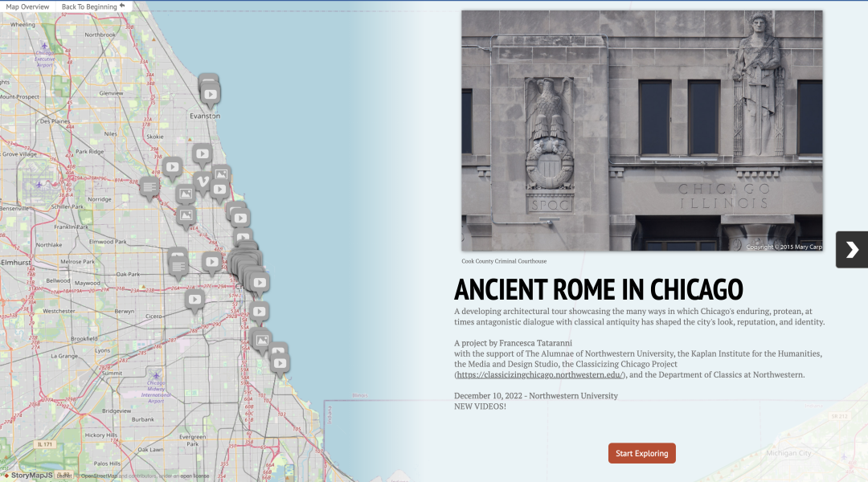This screenshot has width=868, height=482.
Task: Click the Start Exploring button
Action: tap(641, 453)
